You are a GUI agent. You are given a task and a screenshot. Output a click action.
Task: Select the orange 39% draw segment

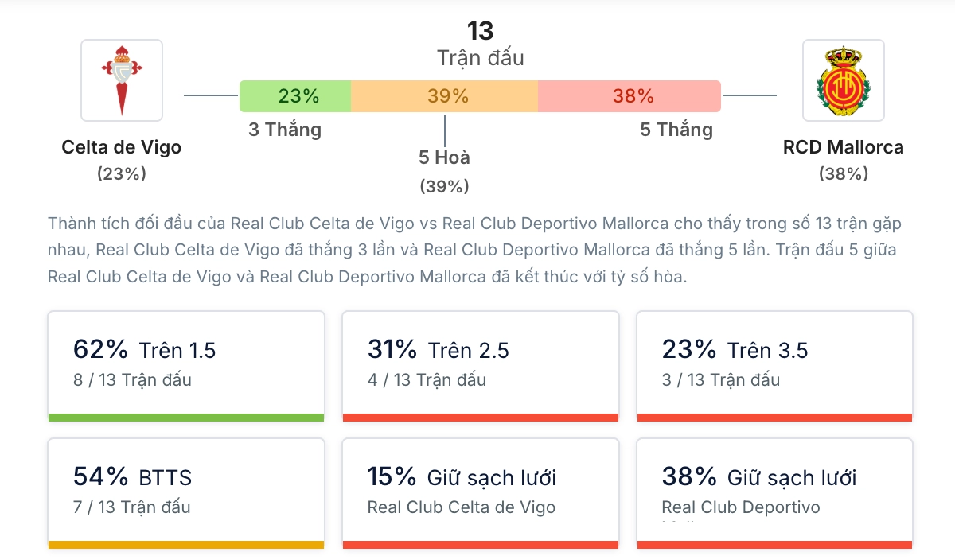pos(446,95)
